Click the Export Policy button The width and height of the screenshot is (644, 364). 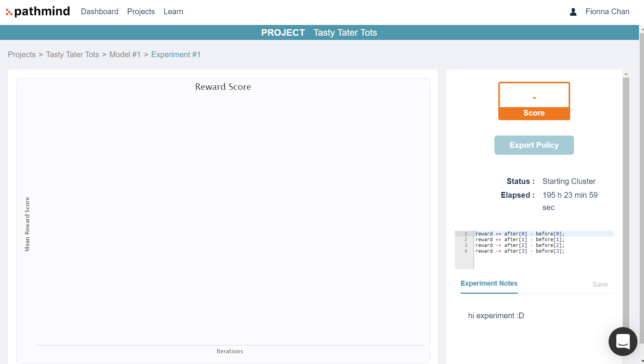(534, 145)
